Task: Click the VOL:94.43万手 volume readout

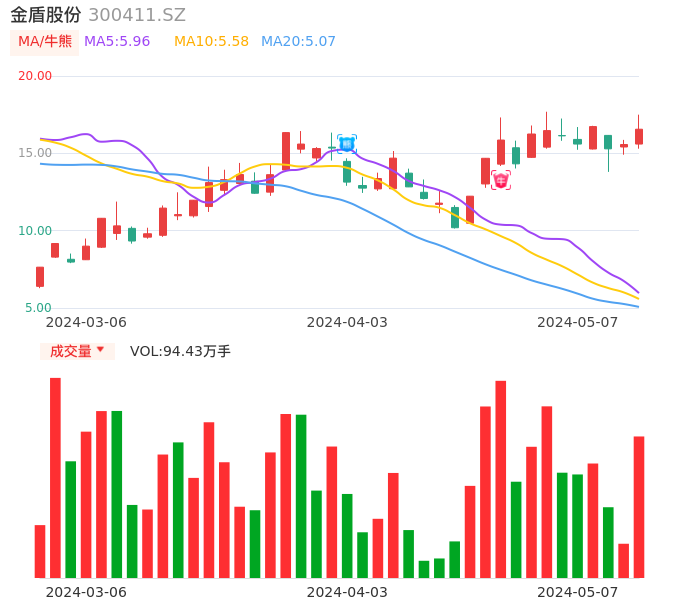Action: pyautogui.click(x=180, y=351)
